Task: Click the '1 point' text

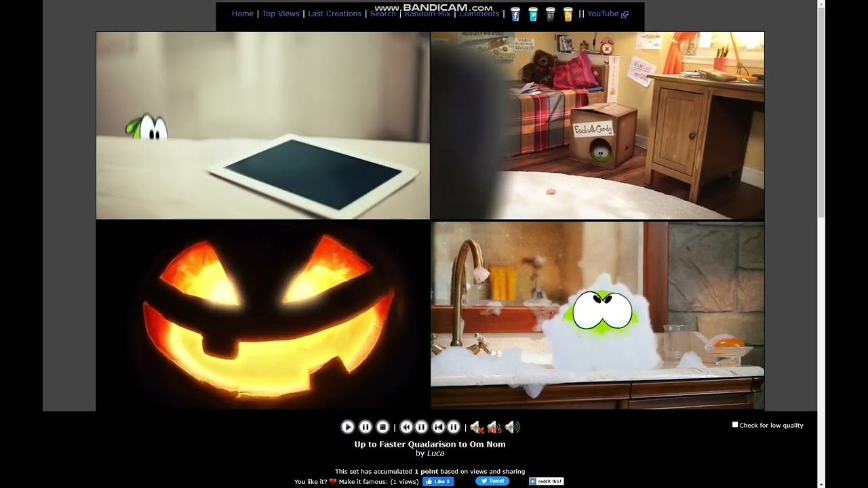Action: point(427,472)
